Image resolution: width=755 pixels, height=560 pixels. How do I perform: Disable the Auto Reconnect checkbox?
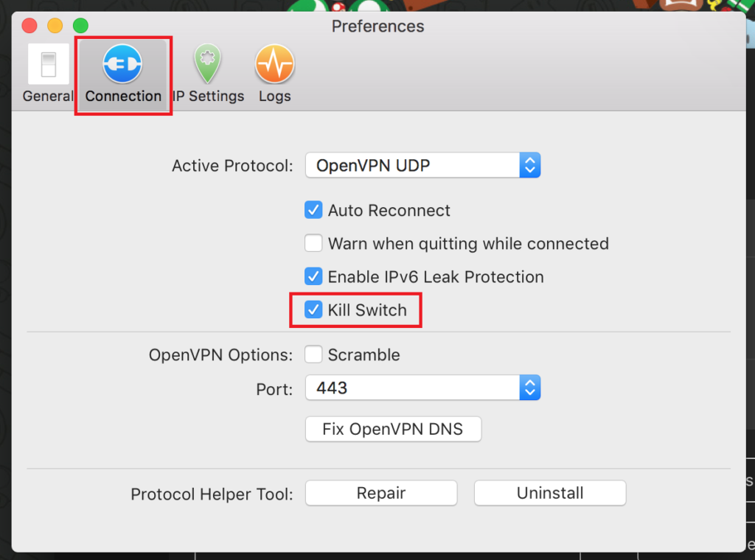pos(313,210)
